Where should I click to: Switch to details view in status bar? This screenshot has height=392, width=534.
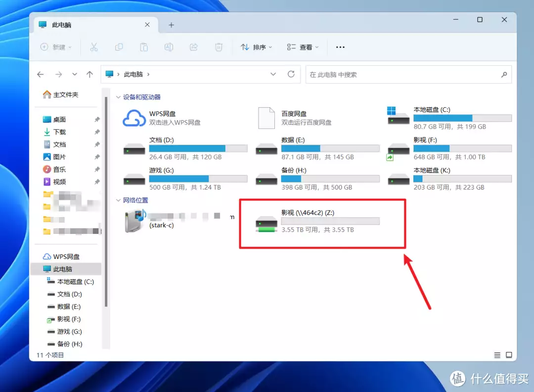pyautogui.click(x=497, y=355)
